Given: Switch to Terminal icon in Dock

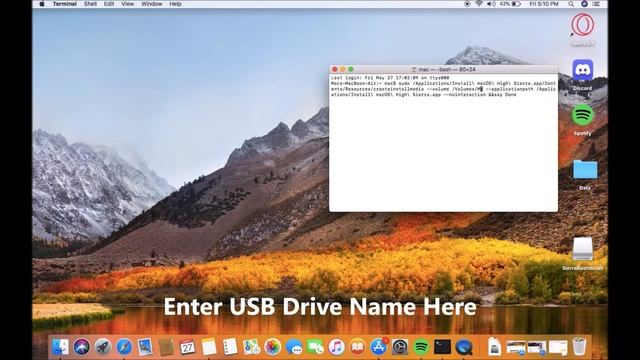Looking at the screenshot, I should coord(442,347).
